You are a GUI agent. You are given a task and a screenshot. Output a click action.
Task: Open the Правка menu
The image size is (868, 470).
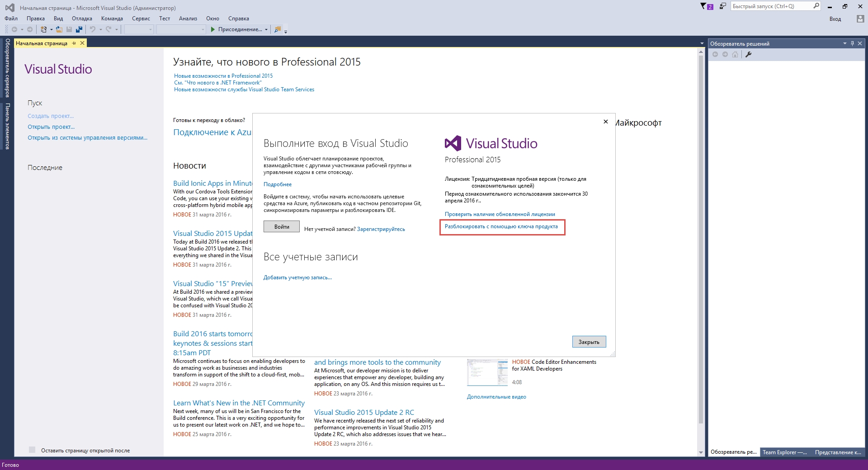pos(36,19)
